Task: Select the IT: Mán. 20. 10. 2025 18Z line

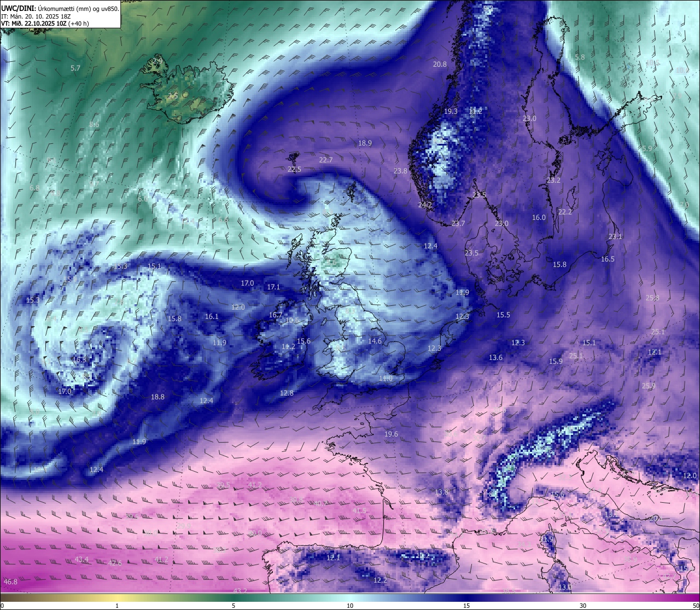Action: click(36, 16)
